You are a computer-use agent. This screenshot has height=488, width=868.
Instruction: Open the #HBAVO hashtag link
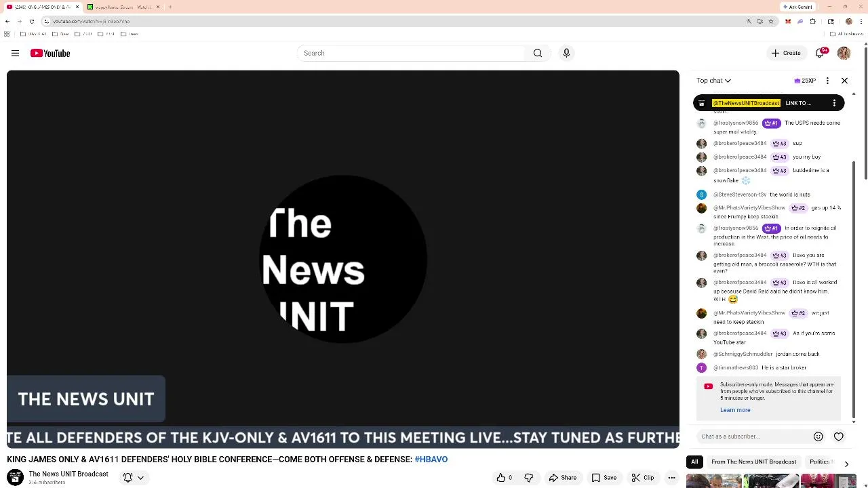431,460
